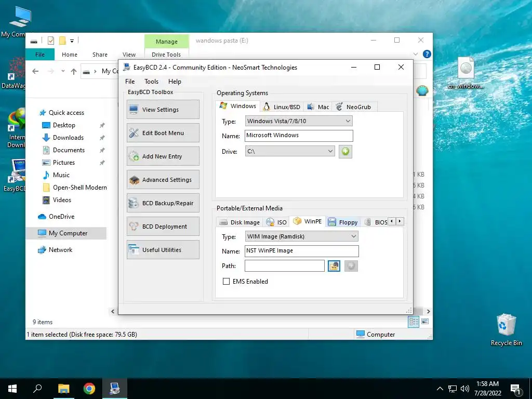Open EasyBCD Help menu
Screen dimensions: 532x399
pyautogui.click(x=175, y=82)
